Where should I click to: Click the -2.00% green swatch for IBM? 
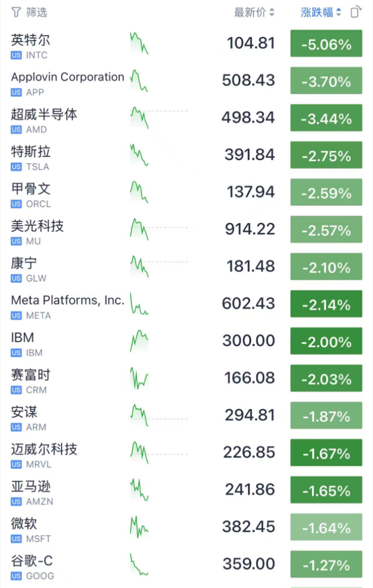click(x=326, y=341)
